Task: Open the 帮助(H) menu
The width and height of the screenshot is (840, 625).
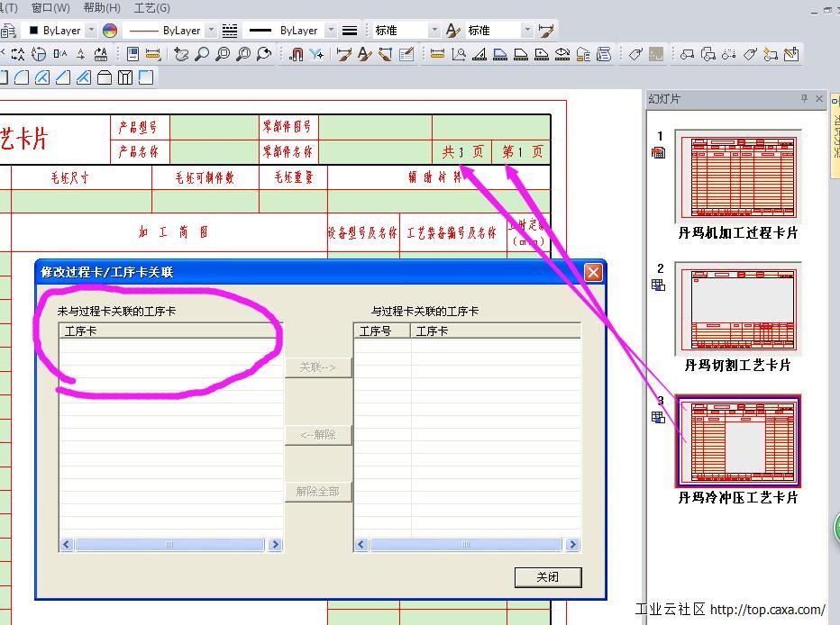Action: (101, 8)
